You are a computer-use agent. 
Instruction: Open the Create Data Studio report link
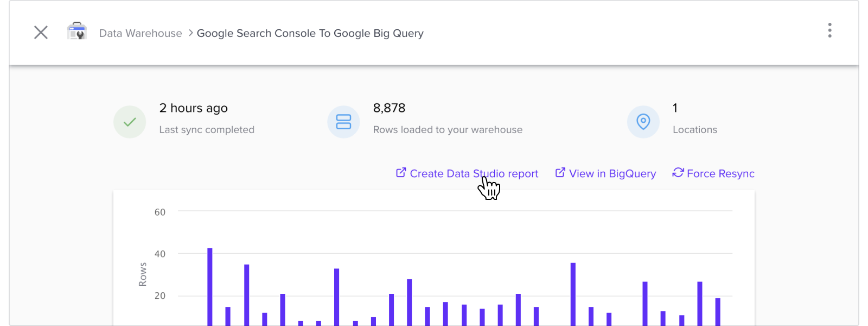474,173
